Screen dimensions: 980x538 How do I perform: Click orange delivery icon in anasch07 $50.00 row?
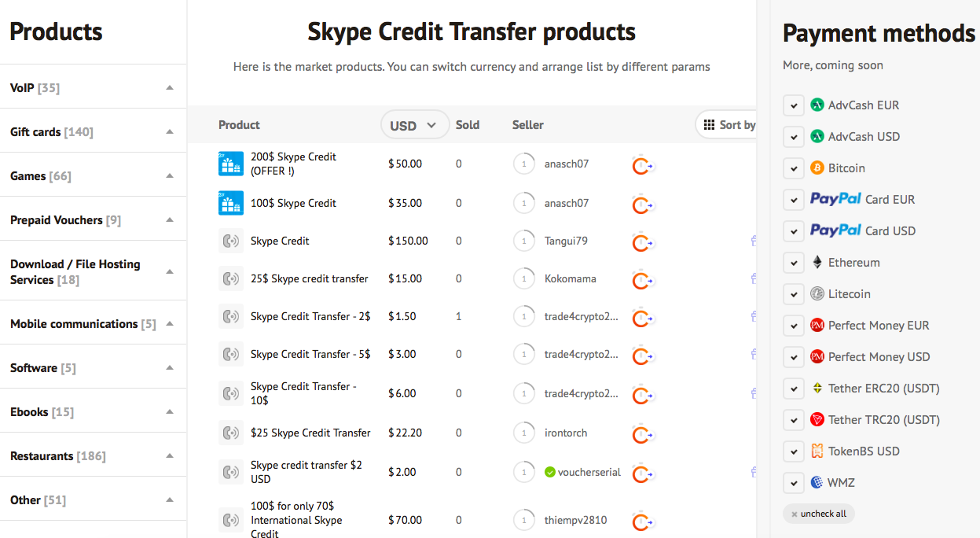click(644, 164)
